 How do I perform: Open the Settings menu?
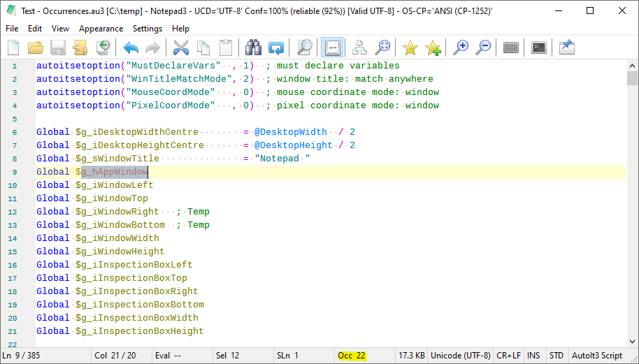[148, 29]
